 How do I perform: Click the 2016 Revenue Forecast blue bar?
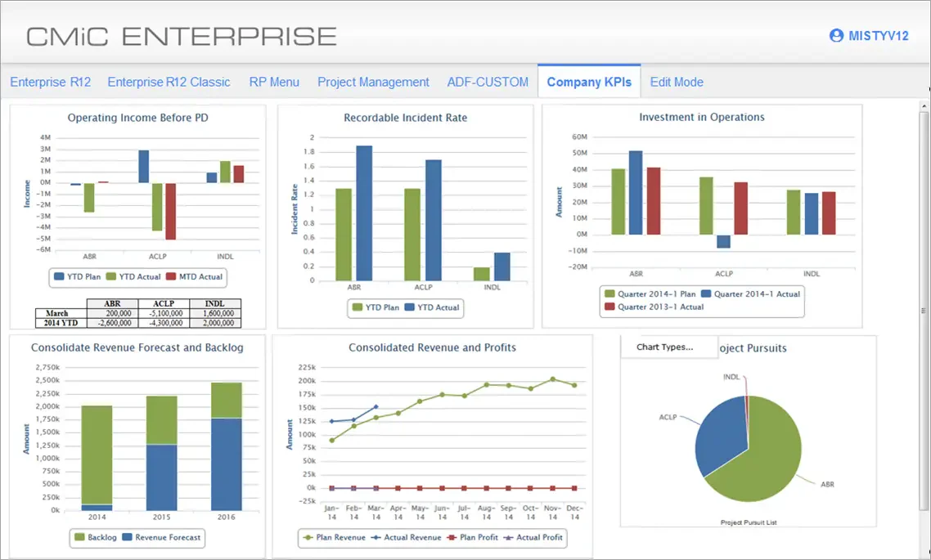click(227, 464)
